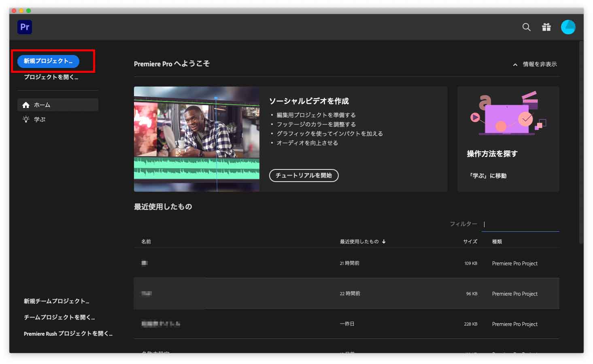
Task: Click the 新規プロジェクト button
Action: tap(48, 61)
